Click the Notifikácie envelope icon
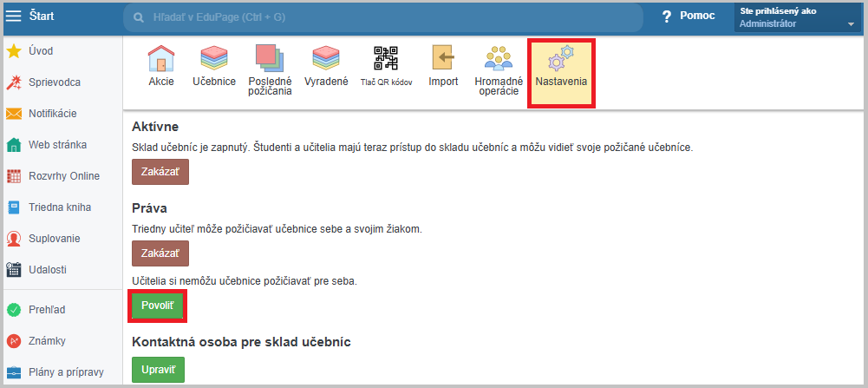 pyautogui.click(x=14, y=114)
